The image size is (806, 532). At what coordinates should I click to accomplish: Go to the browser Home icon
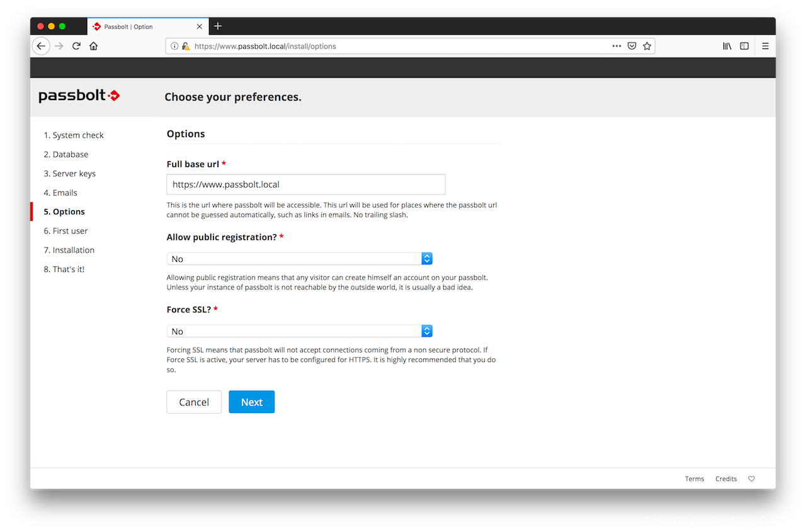[x=94, y=46]
